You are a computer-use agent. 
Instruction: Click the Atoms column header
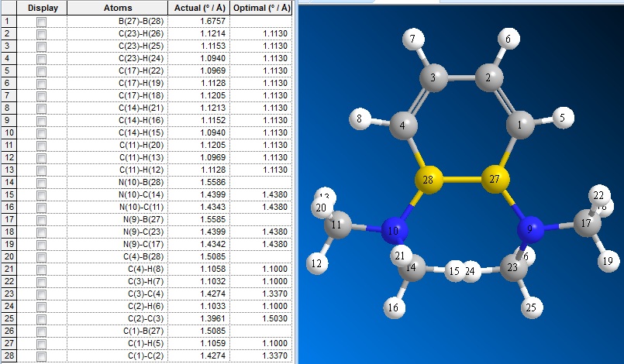pyautogui.click(x=117, y=8)
